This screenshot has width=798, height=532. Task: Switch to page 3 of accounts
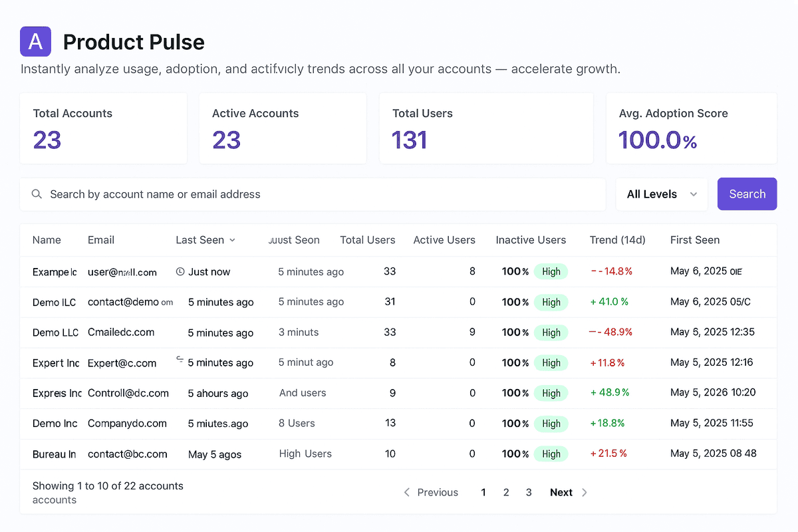click(529, 492)
